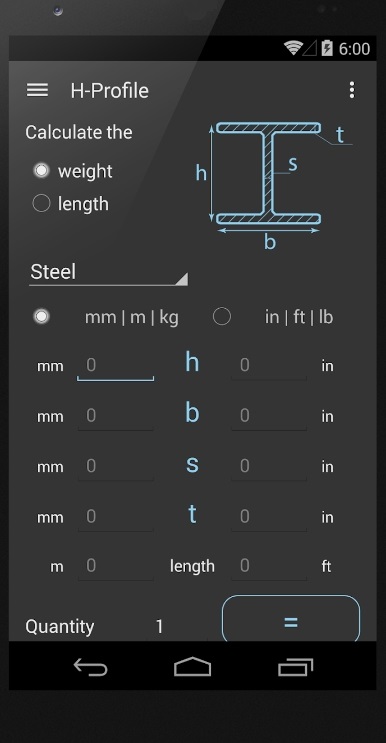Screen dimensions: 386x743
Task: Select the weight radio button
Action: click(x=41, y=171)
